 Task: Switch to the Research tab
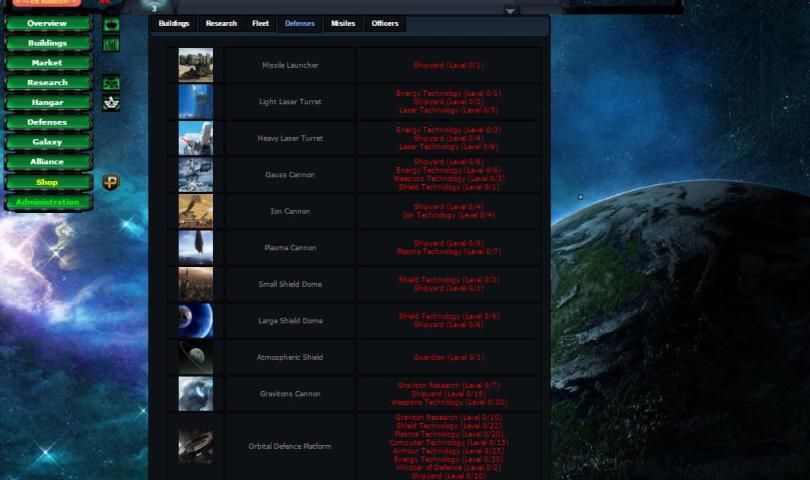221,23
